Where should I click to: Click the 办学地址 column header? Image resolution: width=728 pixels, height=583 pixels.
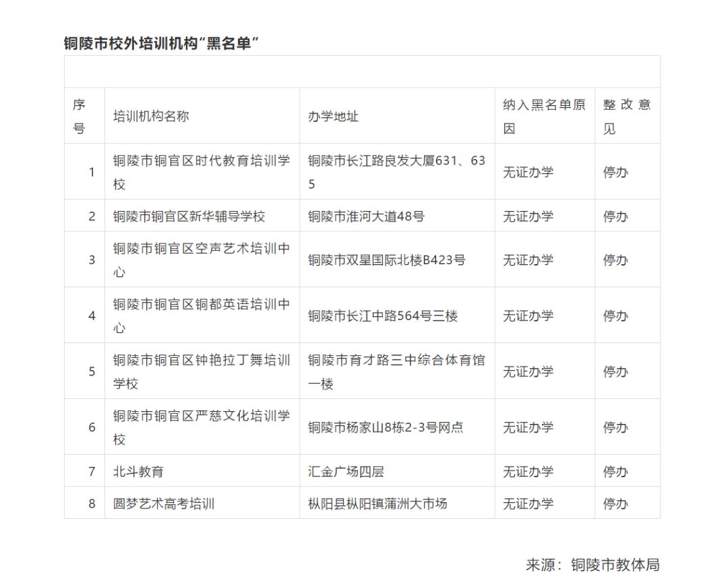pos(397,115)
